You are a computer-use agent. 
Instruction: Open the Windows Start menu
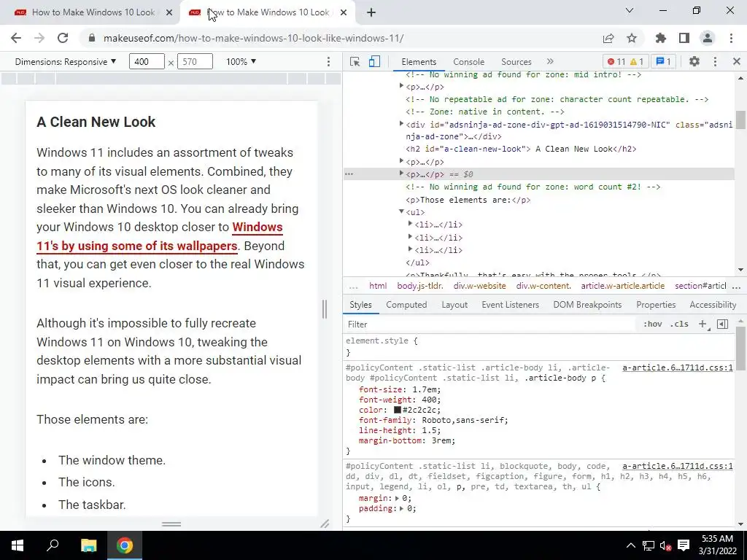18,545
